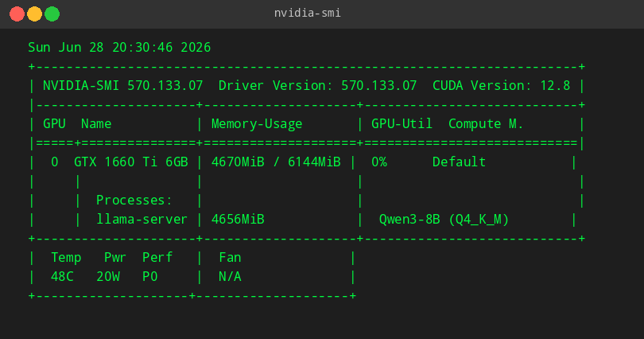
Task: Click the 4656MiB process memory value
Action: coord(238,219)
